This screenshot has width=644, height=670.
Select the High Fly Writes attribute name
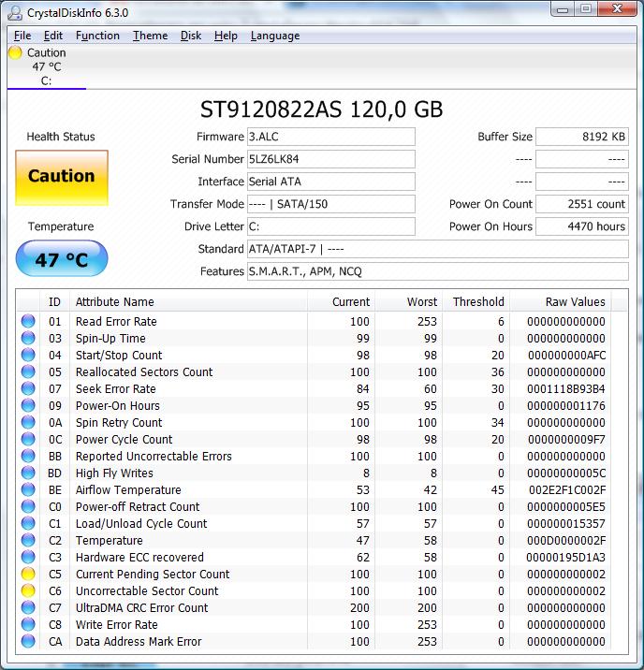tap(114, 473)
